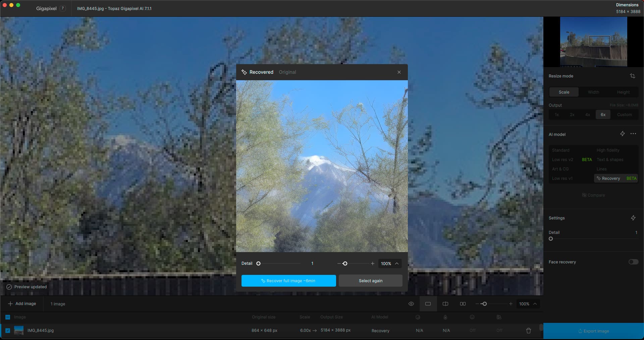Click the crop icon beside Resize mode
Image resolution: width=644 pixels, height=340 pixels.
pyautogui.click(x=633, y=76)
